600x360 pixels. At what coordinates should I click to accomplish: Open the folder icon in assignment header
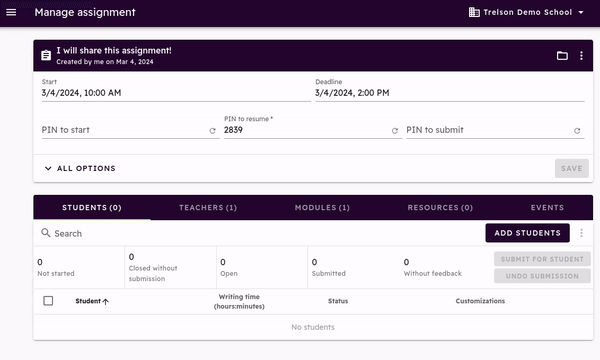pyautogui.click(x=562, y=56)
